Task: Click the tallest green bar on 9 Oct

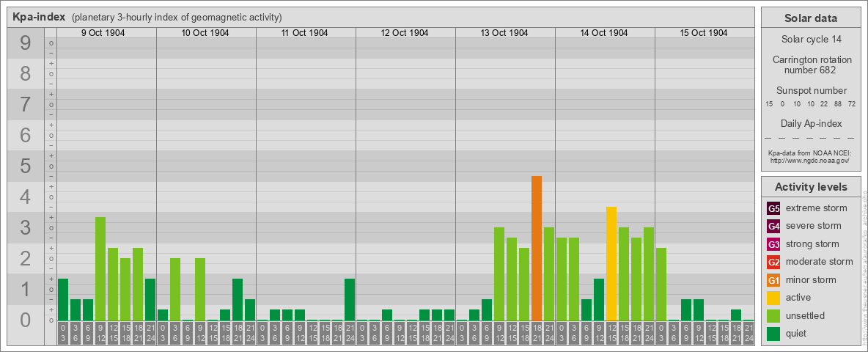Action: pos(100,268)
